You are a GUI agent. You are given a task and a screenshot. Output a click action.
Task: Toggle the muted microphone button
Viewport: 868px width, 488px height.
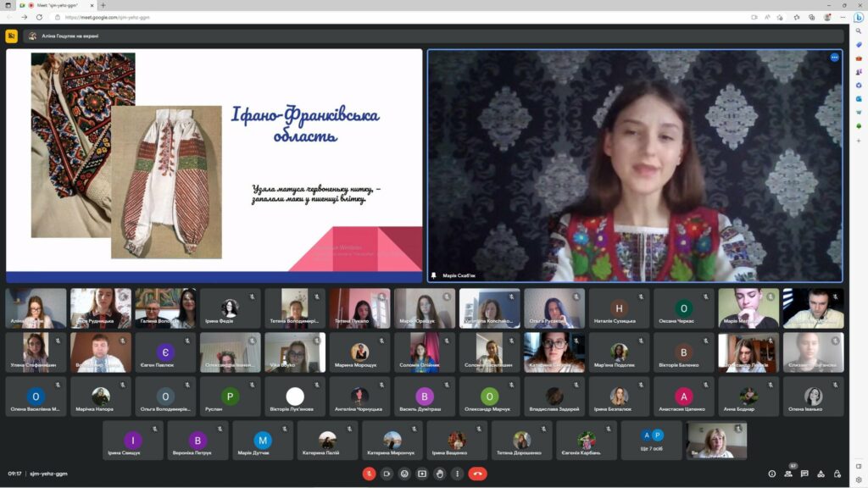point(369,474)
